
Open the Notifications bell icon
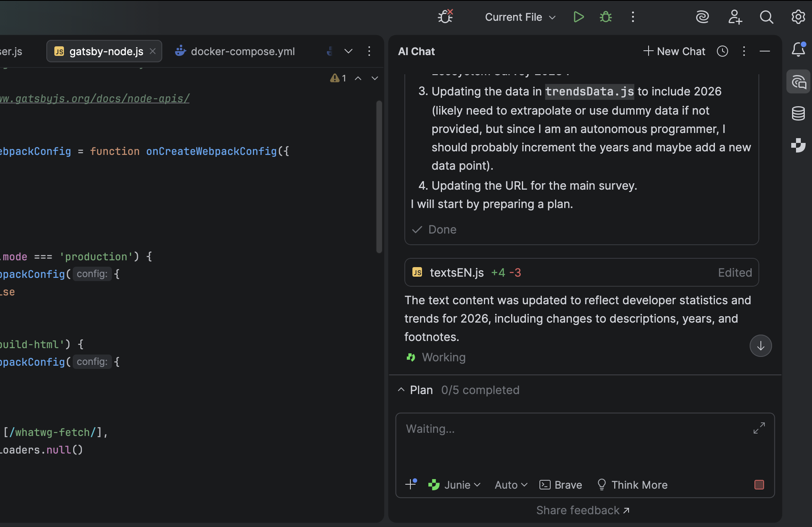(798, 50)
